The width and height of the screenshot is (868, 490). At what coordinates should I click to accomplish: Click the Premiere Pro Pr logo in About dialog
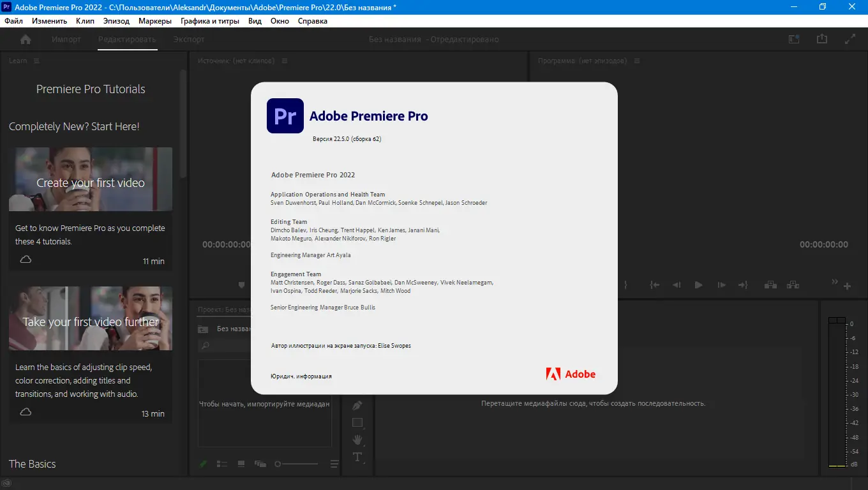(285, 116)
